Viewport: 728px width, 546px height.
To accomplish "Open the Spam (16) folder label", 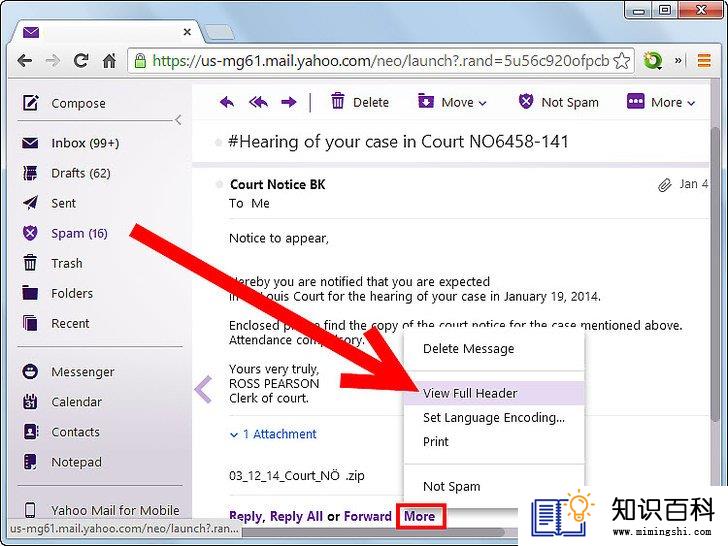I will coord(79,233).
